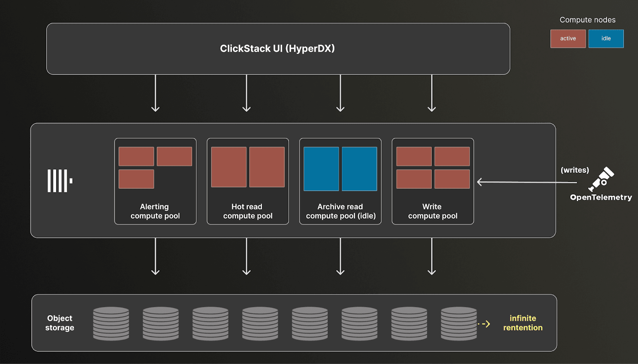Click the (writes) label near OpenTelemetry
Screen dimensions: 638x364
[574, 169]
